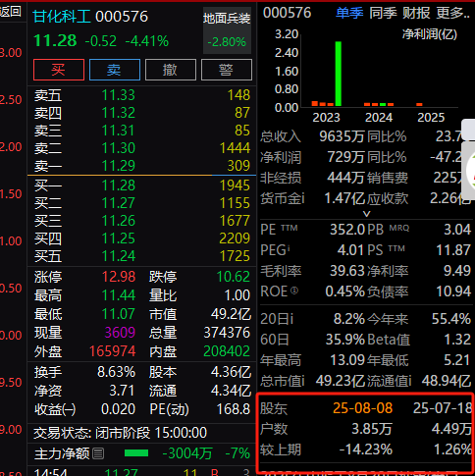Click the 撤 cancel order button

click(x=171, y=70)
